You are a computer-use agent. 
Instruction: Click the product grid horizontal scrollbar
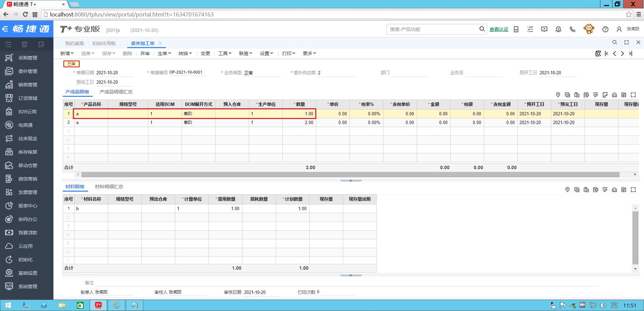350,174
